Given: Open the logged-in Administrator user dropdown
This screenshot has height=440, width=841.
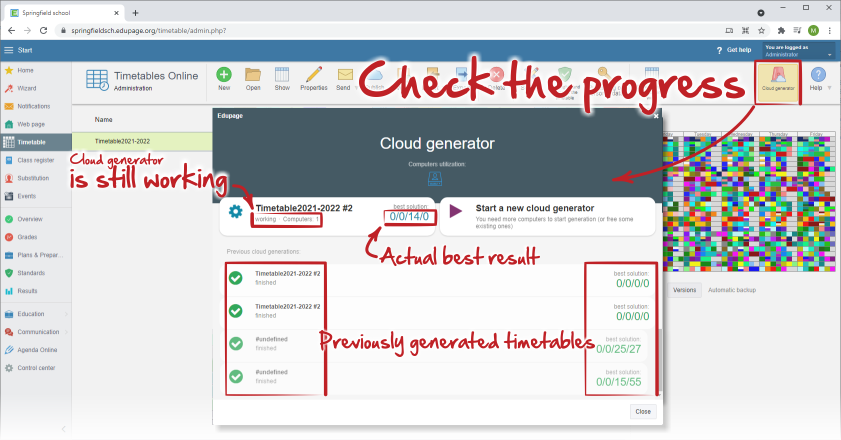Looking at the screenshot, I should point(798,51).
